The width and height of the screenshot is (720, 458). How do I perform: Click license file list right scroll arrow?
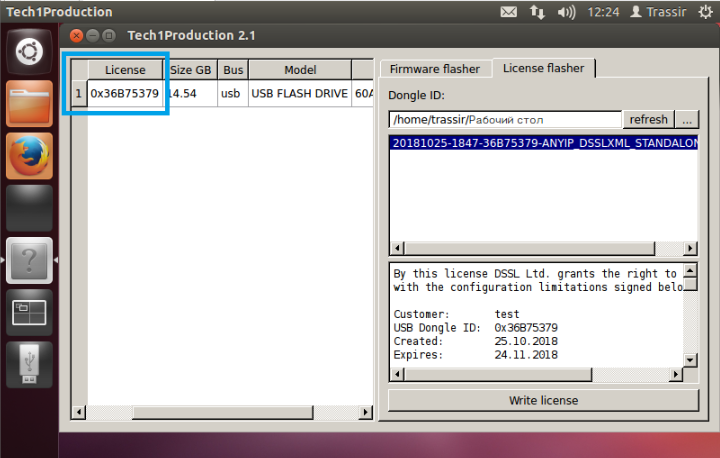(690, 249)
